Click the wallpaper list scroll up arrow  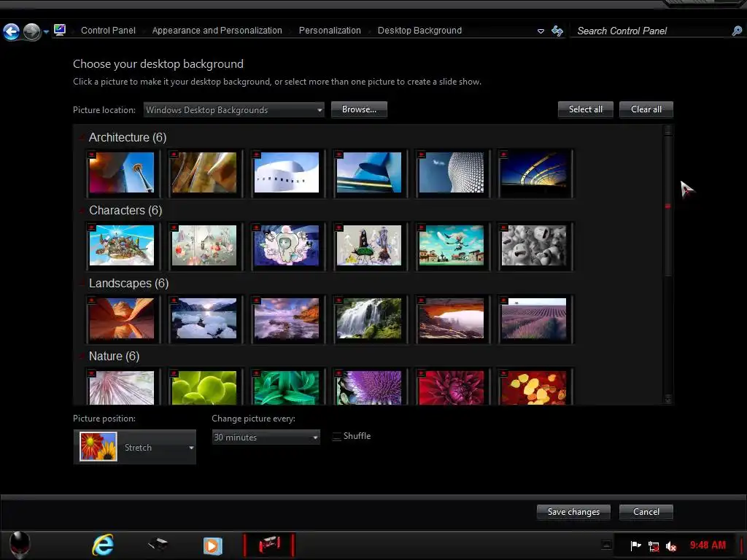668,130
